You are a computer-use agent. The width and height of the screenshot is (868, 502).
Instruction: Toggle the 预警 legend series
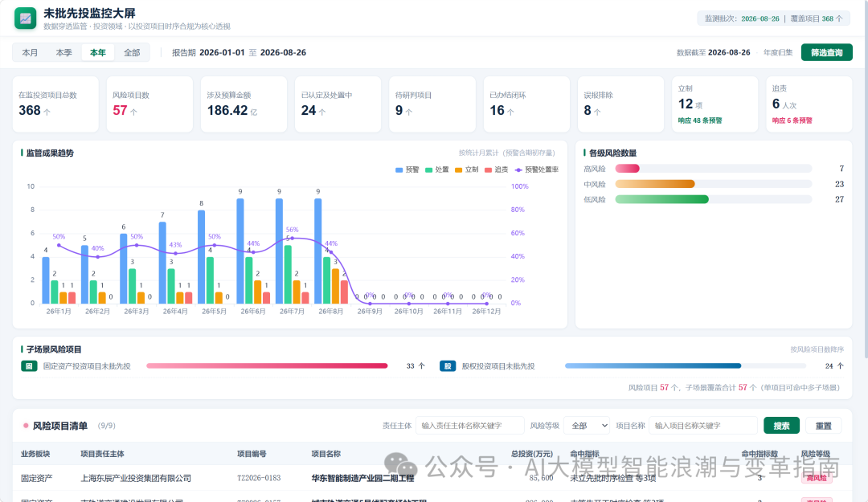[407, 169]
